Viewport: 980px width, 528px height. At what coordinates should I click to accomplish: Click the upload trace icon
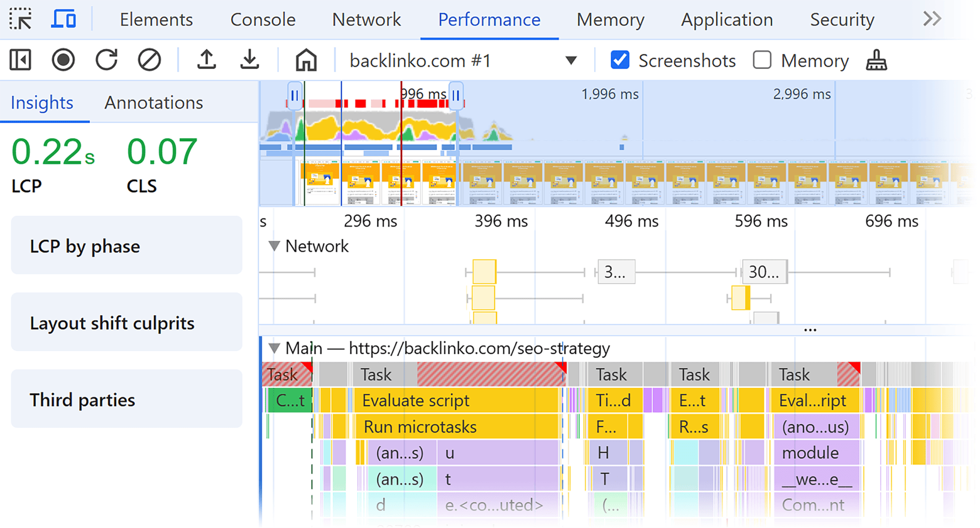[206, 60]
